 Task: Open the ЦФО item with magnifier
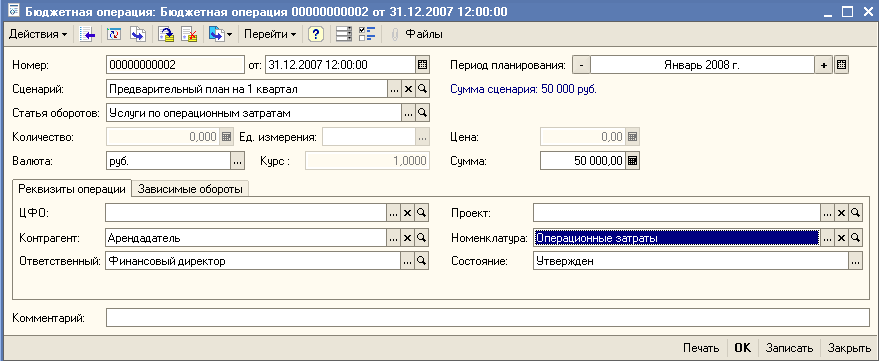[x=423, y=213]
